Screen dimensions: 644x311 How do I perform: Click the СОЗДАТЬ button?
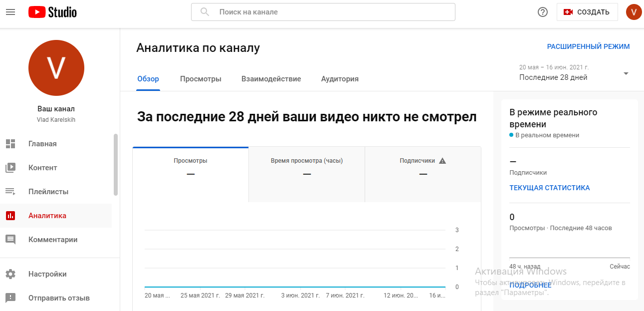[587, 12]
